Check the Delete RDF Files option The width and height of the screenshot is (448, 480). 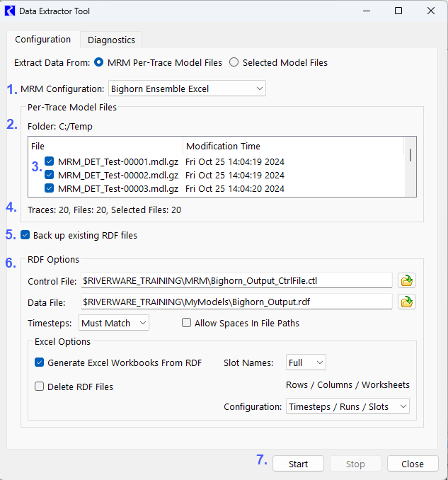[40, 387]
